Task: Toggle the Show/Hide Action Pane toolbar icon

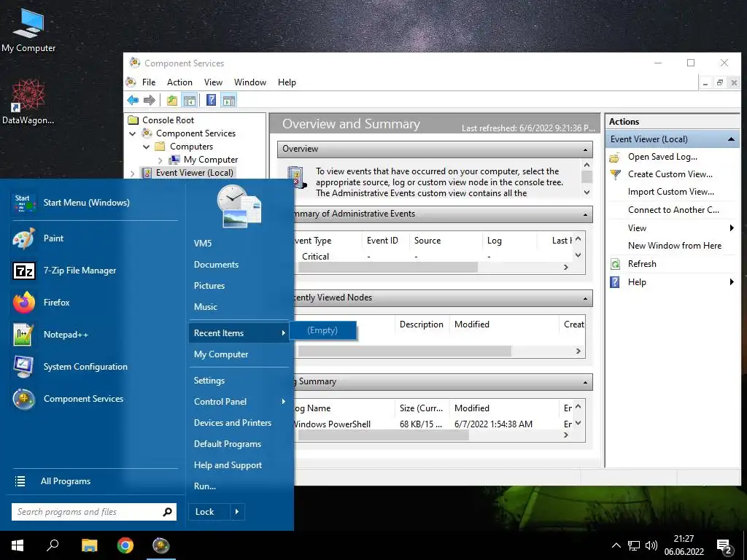Action: tap(229, 100)
